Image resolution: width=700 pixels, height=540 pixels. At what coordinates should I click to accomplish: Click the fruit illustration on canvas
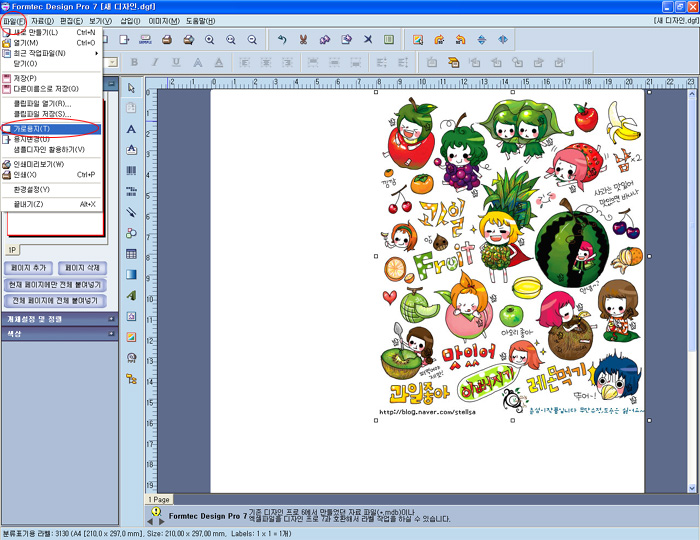click(512, 256)
